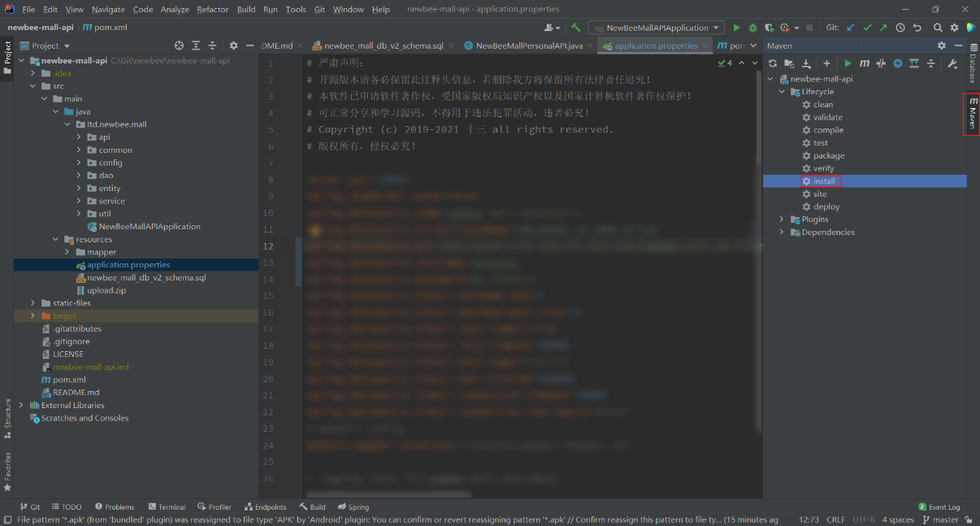The height and width of the screenshot is (526, 980).
Task: Show Git history clock icon
Action: pyautogui.click(x=900, y=28)
